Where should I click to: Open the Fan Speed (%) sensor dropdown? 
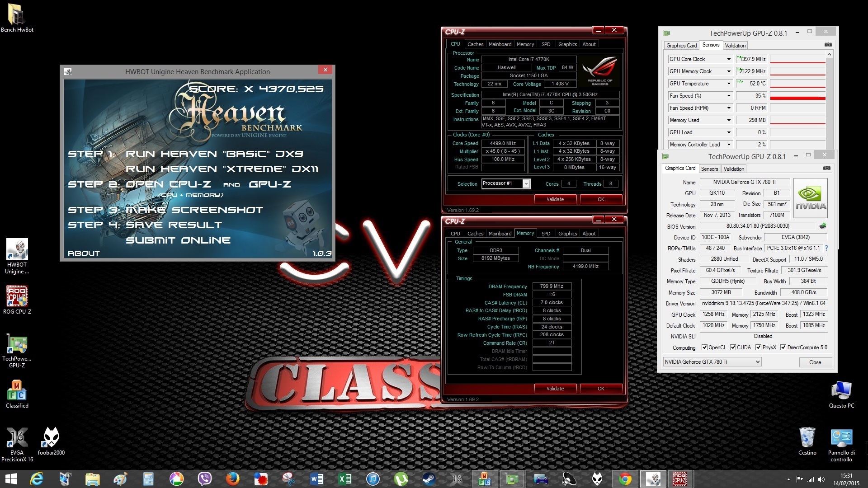coord(729,96)
